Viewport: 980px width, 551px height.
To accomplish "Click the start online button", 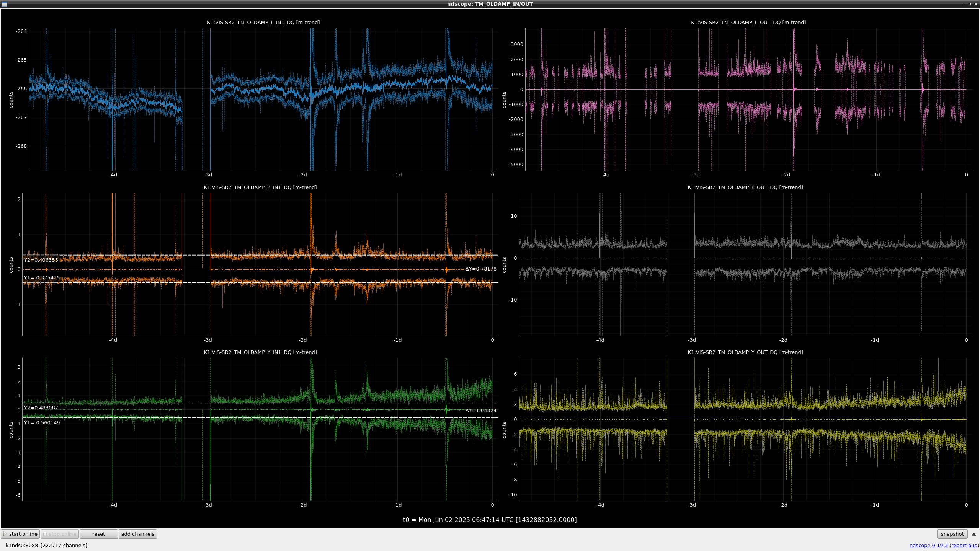I will click(20, 534).
